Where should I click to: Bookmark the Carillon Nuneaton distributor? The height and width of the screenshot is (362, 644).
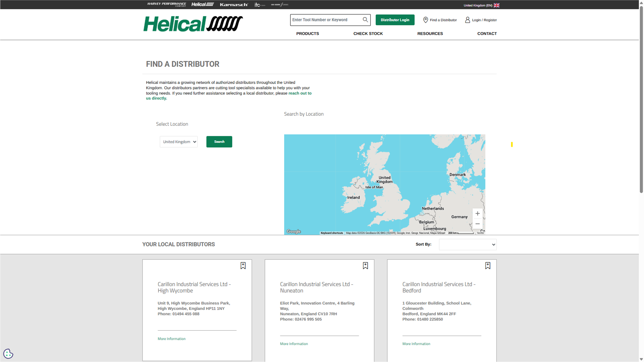click(365, 266)
